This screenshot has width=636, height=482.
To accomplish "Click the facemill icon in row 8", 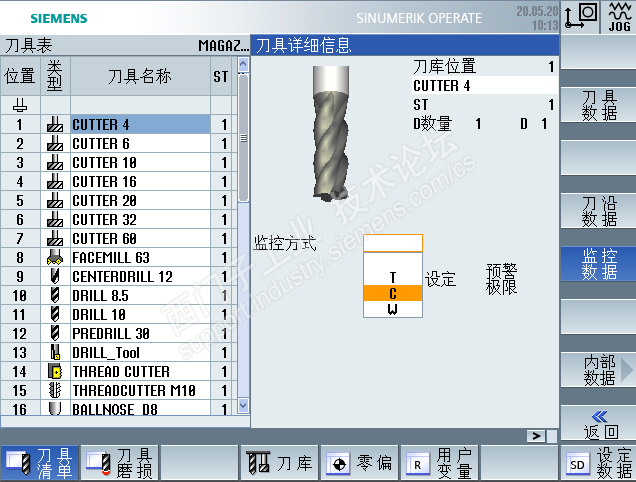I will 55,257.
